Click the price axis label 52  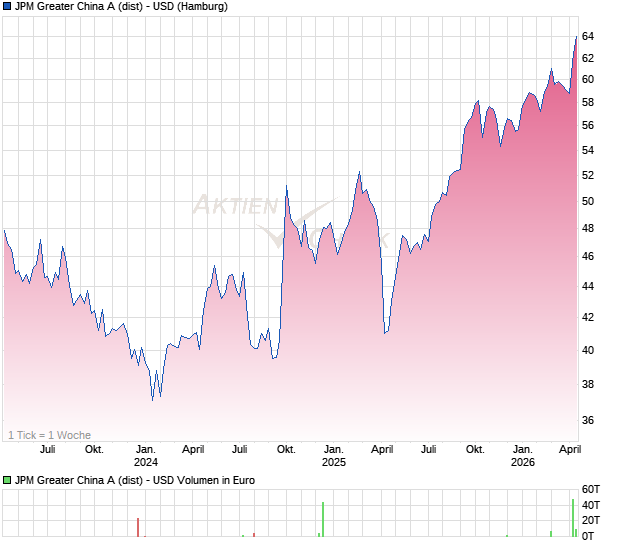click(588, 175)
